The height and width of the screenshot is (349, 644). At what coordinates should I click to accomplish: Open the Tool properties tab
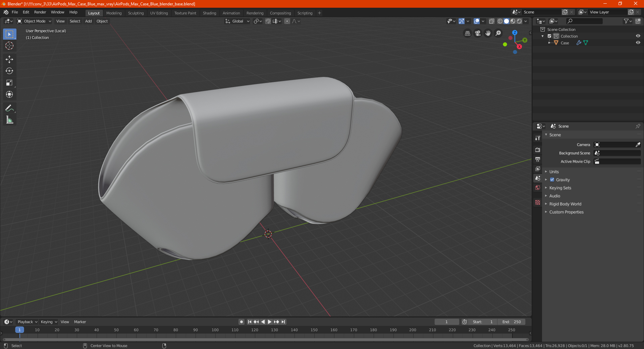point(538,138)
